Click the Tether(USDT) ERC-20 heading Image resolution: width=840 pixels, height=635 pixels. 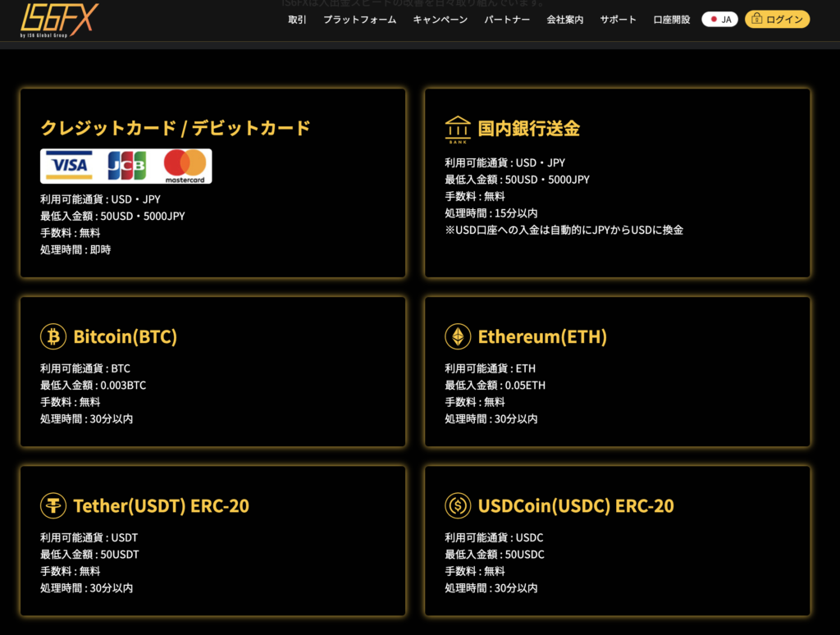(x=161, y=505)
